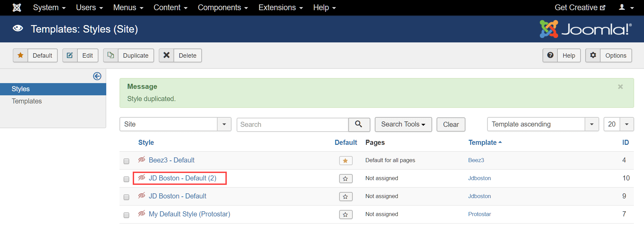The width and height of the screenshot is (644, 251).
Task: Click 'Default for all pages' text
Action: pyautogui.click(x=390, y=160)
